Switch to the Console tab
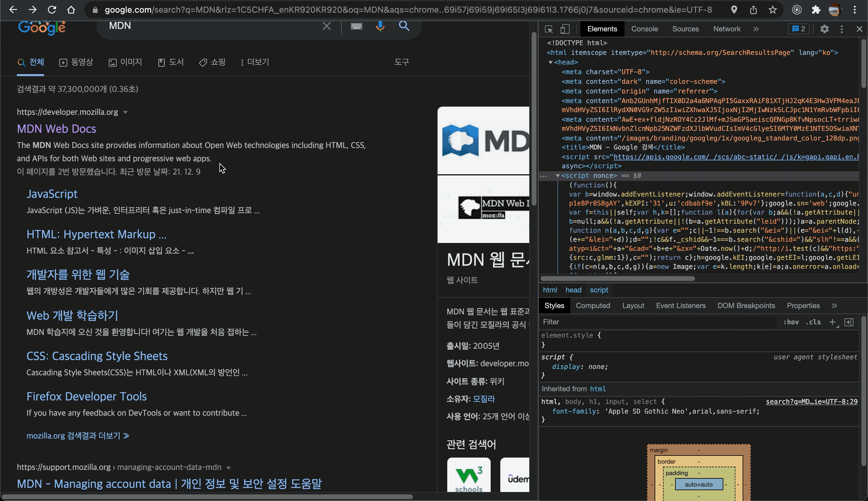Viewport: 868px width, 501px height. [644, 29]
